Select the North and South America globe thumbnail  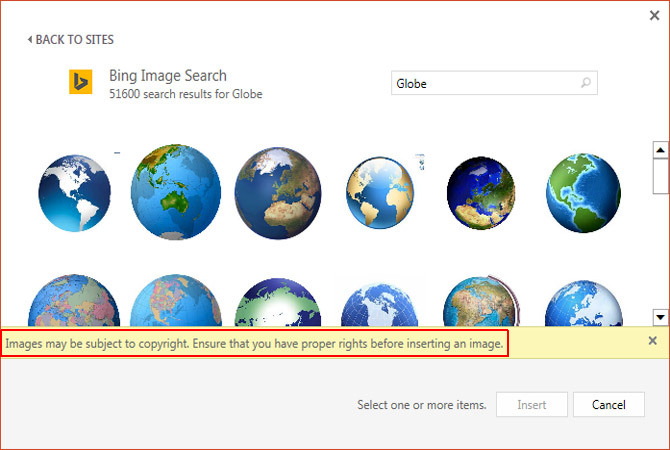click(x=74, y=193)
